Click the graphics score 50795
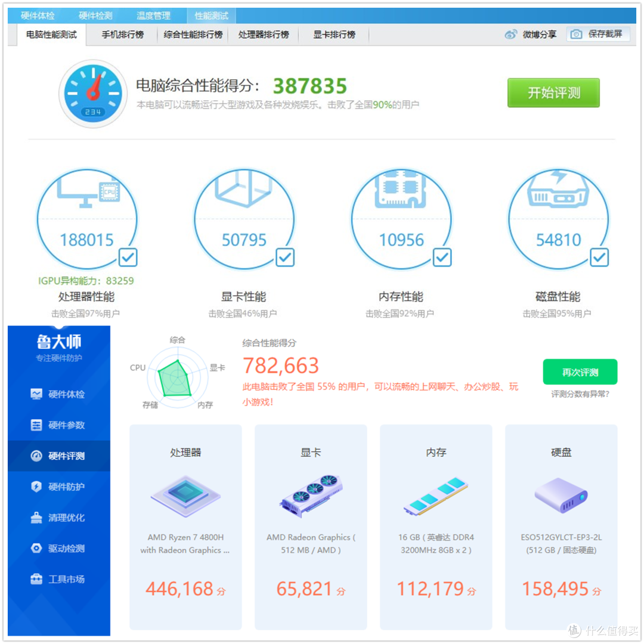644x644 pixels. tap(244, 240)
